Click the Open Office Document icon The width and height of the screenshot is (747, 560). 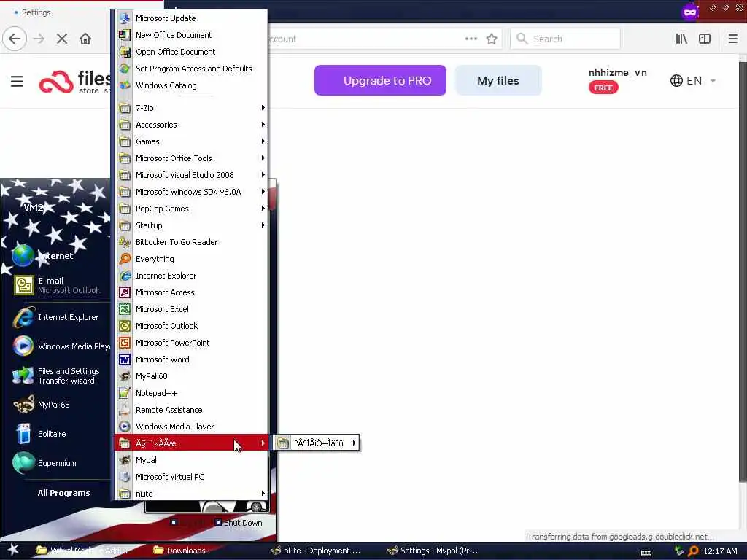(124, 52)
